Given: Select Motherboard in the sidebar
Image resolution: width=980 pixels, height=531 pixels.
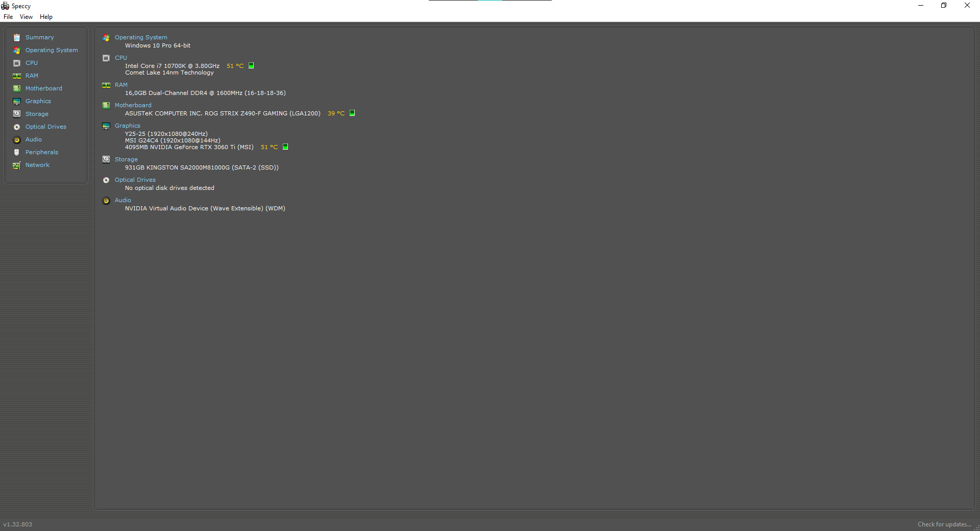Looking at the screenshot, I should click(44, 88).
